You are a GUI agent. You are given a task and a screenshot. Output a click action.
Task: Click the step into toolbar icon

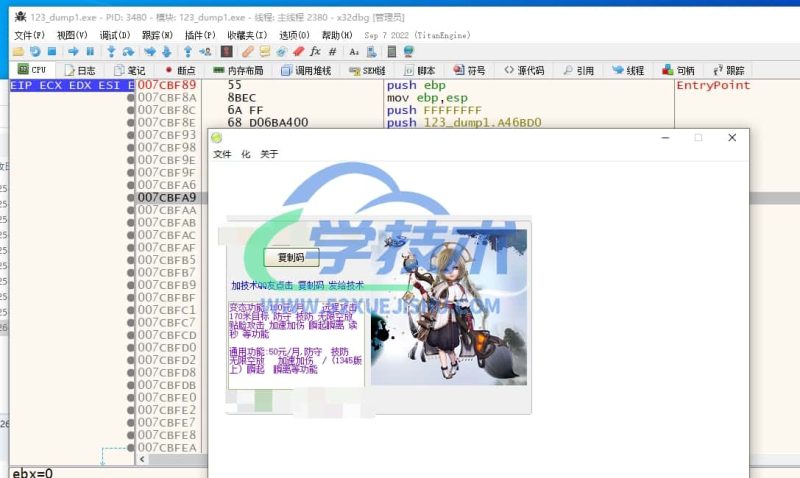click(x=111, y=51)
